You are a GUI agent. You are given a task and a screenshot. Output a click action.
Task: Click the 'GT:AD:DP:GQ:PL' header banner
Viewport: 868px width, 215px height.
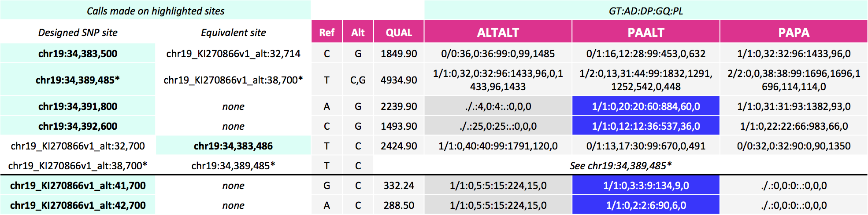(x=646, y=11)
